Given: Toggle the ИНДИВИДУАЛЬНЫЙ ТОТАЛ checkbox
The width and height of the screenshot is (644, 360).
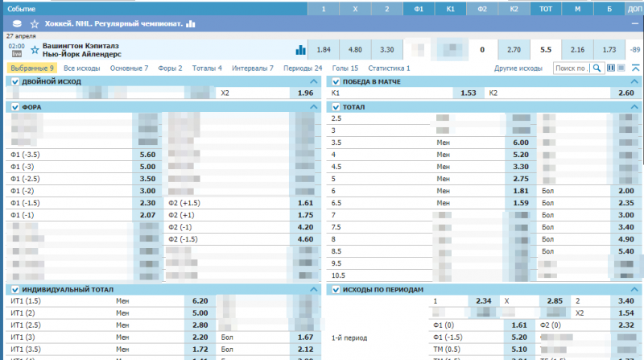Looking at the screenshot, I should pyautogui.click(x=14, y=289).
